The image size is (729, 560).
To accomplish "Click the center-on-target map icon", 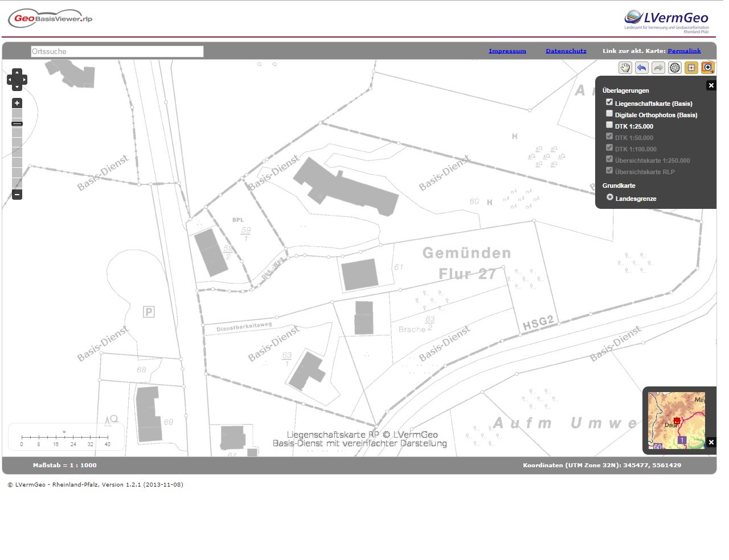I will (691, 68).
